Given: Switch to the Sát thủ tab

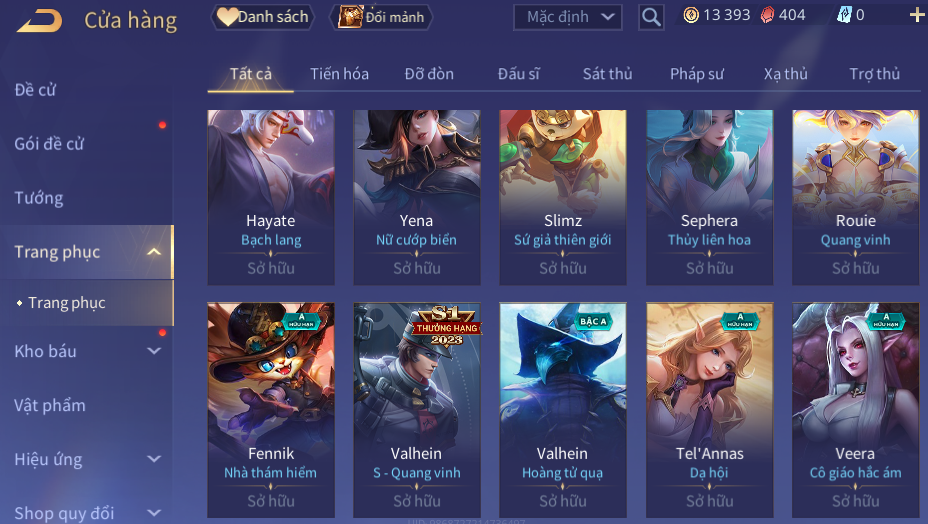Looking at the screenshot, I should click(x=607, y=74).
